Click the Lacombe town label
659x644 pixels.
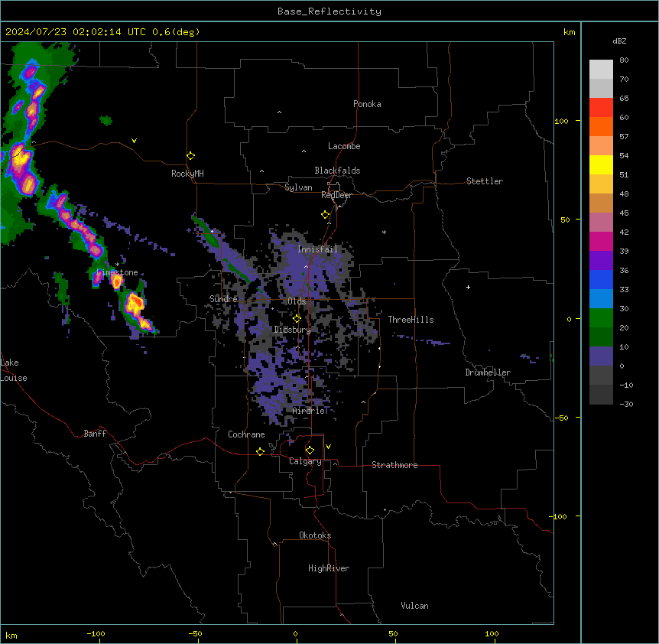[344, 146]
